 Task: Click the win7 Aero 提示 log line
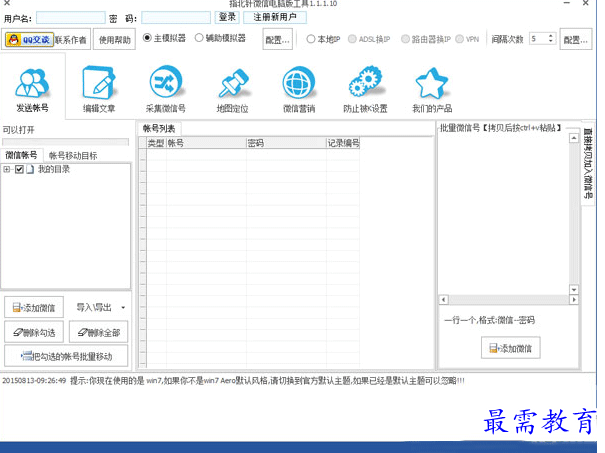pos(233,381)
